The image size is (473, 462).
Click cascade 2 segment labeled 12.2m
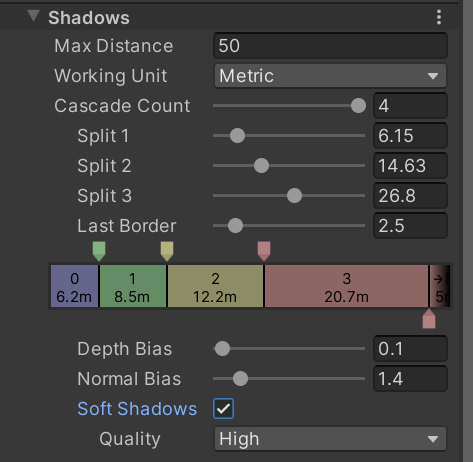(215, 286)
